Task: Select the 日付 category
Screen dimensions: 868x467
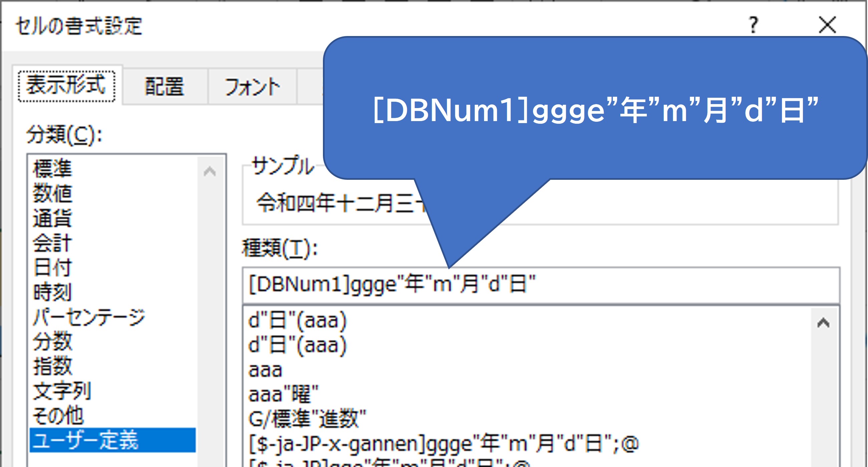Action: tap(53, 268)
